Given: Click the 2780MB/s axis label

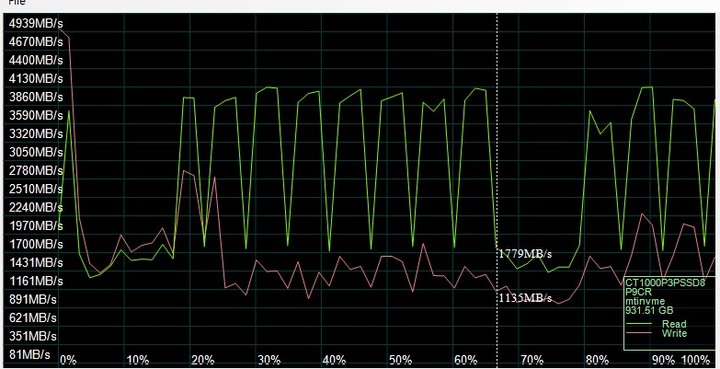Looking at the screenshot, I should pos(35,170).
